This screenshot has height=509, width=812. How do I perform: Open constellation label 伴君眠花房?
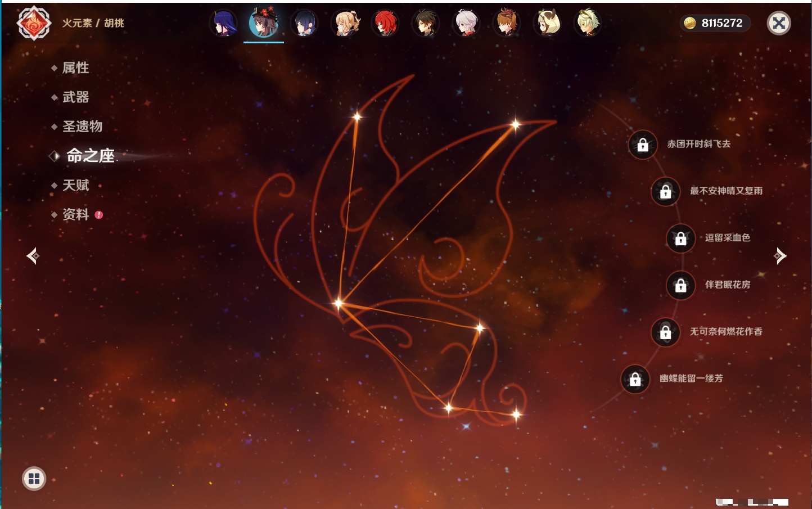coord(728,285)
